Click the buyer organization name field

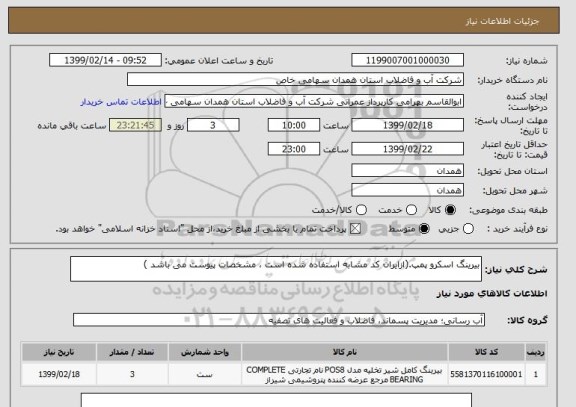pyautogui.click(x=295, y=80)
